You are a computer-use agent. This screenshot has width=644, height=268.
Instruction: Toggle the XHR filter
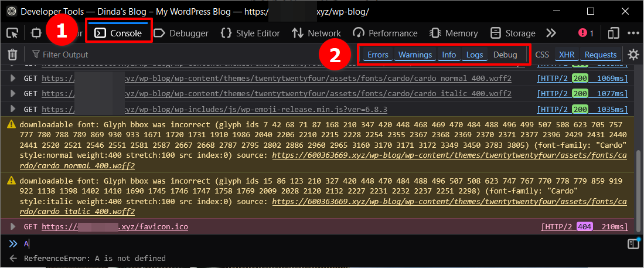coord(567,55)
